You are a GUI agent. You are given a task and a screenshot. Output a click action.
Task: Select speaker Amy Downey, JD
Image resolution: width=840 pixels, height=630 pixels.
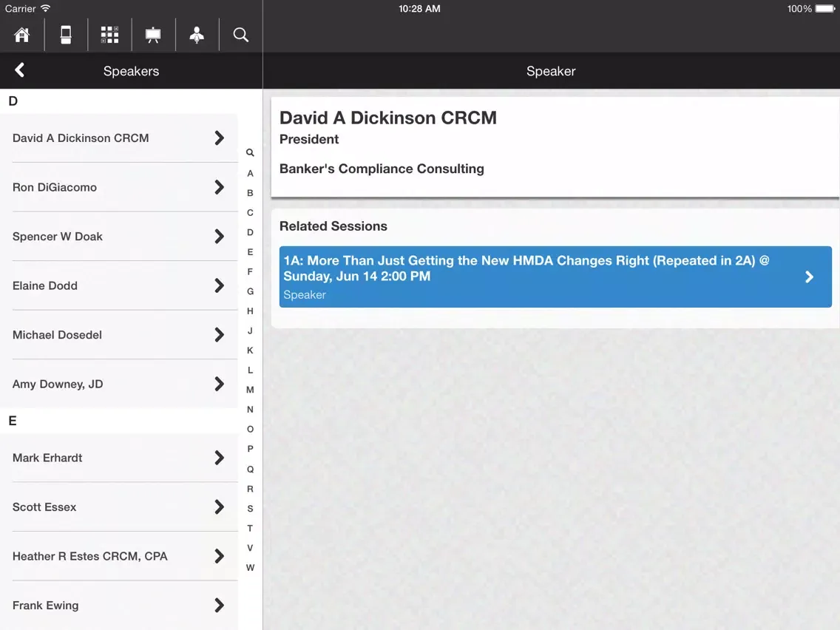point(119,384)
